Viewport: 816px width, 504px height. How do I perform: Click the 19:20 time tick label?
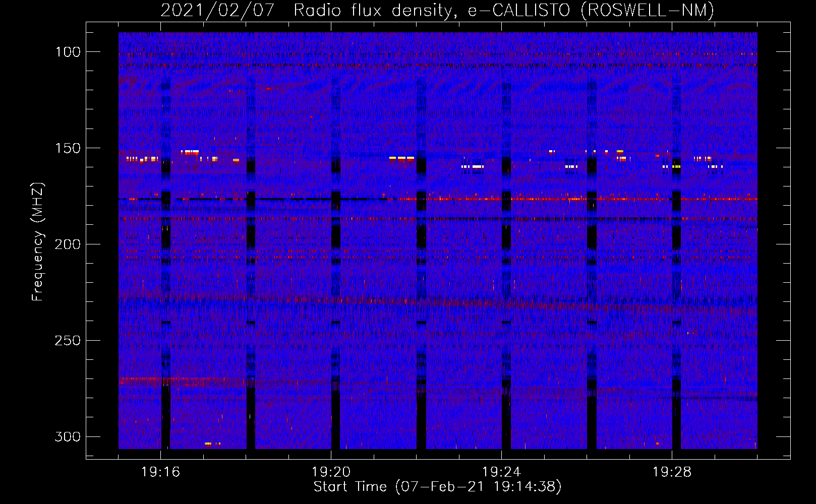click(331, 472)
